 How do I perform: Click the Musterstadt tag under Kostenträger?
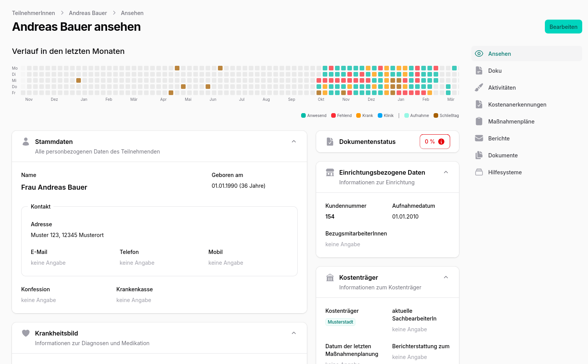[340, 322]
